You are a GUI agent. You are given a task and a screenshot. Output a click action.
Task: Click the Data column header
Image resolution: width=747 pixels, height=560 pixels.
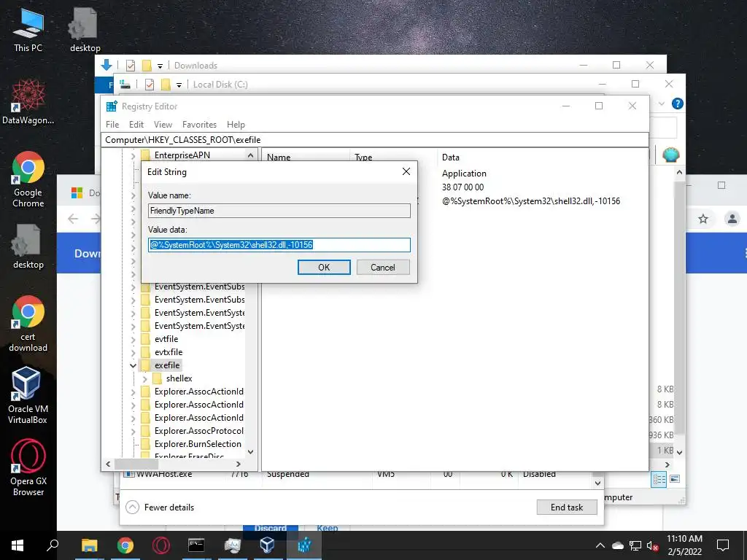click(451, 157)
